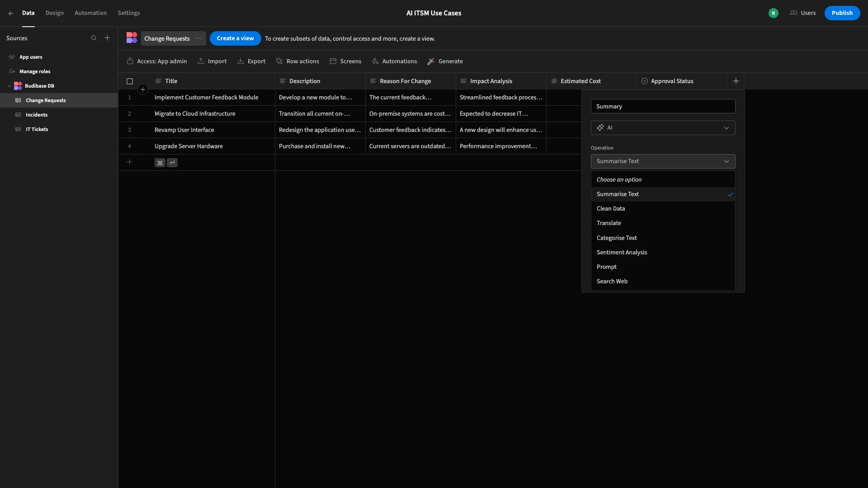
Task: Select Categorise Text option
Action: pos(663,238)
